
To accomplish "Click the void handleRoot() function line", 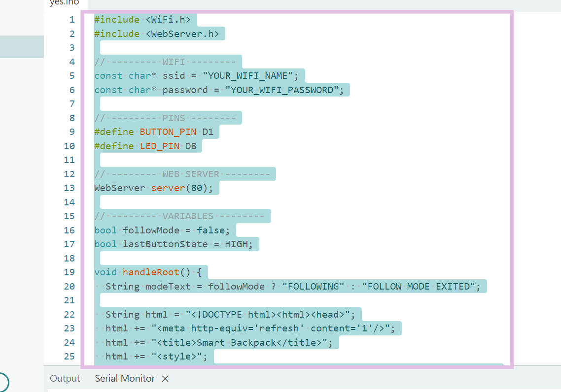I will coord(148,272).
